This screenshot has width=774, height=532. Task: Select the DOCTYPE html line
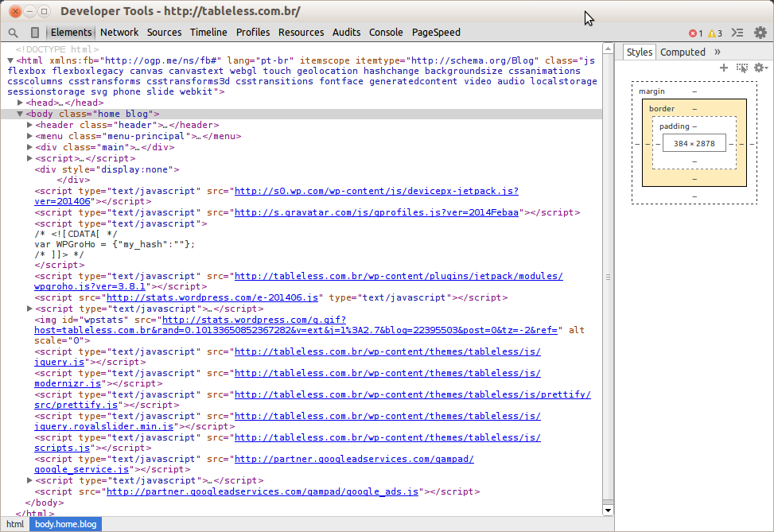pos(56,49)
